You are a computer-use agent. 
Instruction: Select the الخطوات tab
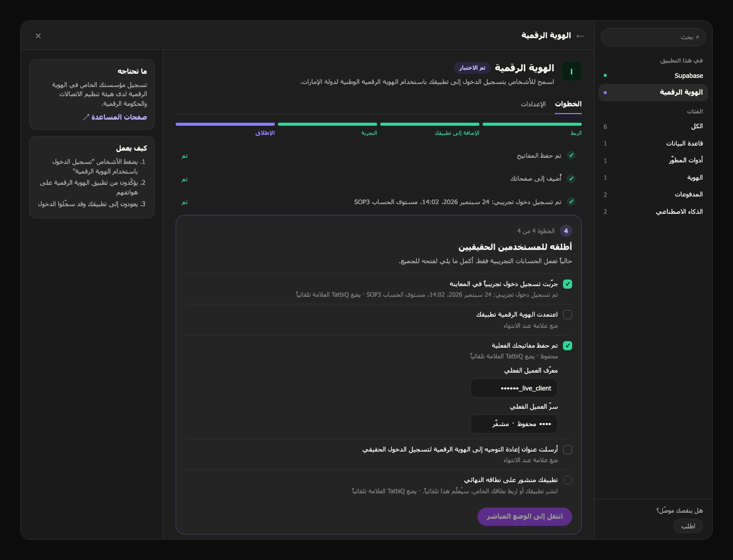pyautogui.click(x=568, y=104)
